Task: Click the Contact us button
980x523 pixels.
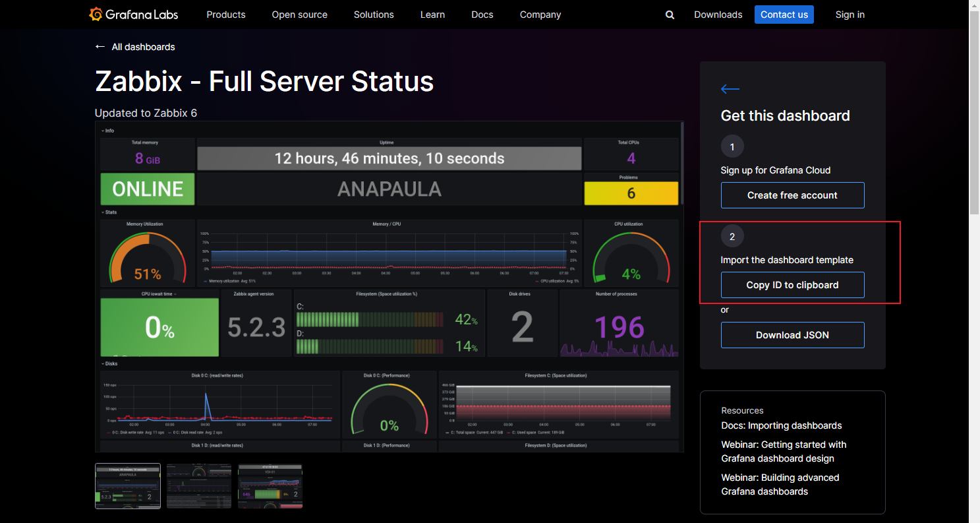Action: click(784, 15)
